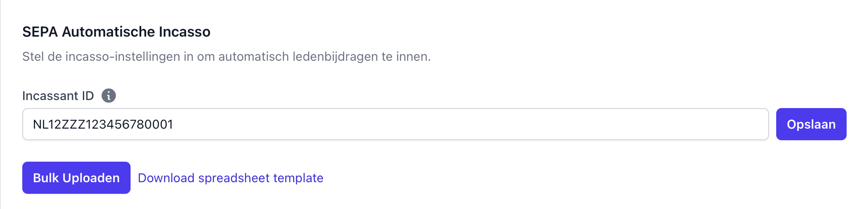The width and height of the screenshot is (868, 209).
Task: Save the Incassant ID with Opslaan
Action: coord(811,124)
